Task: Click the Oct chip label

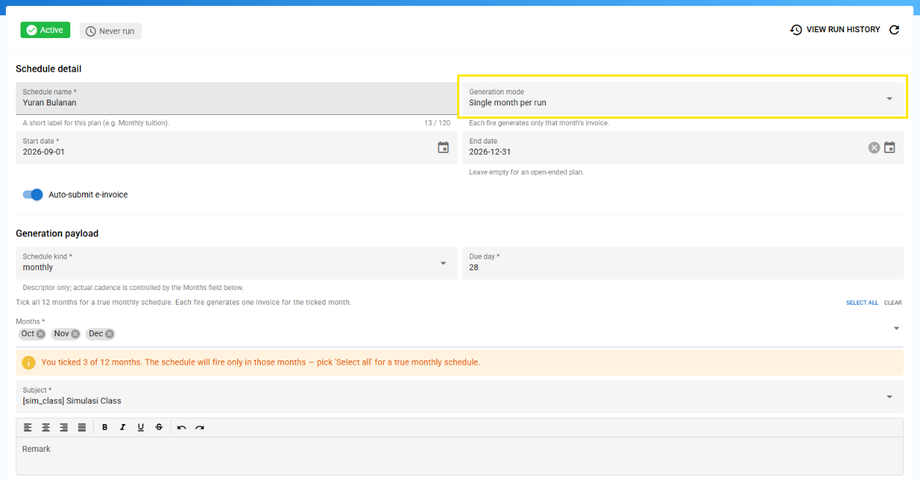Action: (28, 333)
